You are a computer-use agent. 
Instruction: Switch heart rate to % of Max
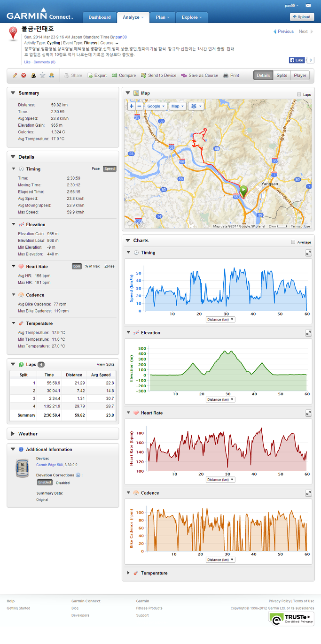tap(92, 266)
